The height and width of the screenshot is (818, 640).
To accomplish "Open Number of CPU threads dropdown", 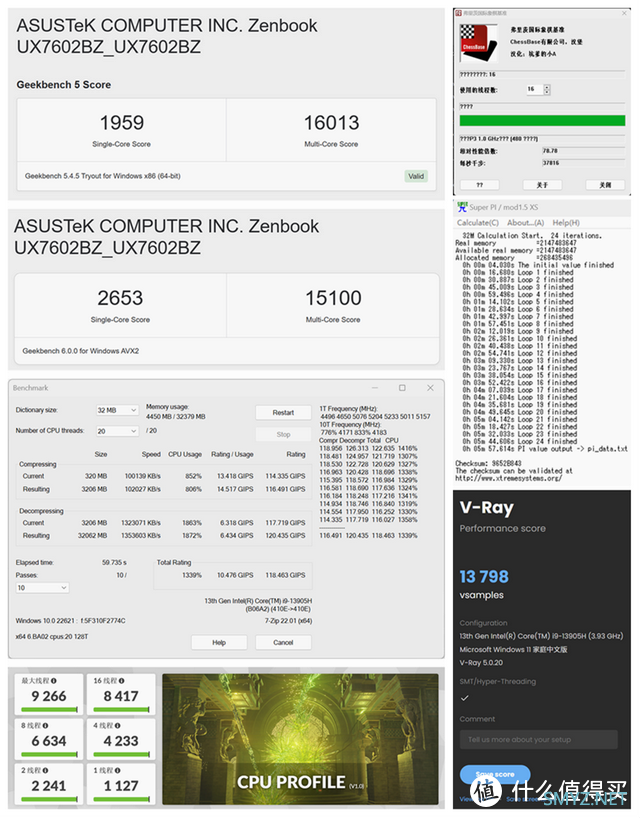I will pyautogui.click(x=117, y=431).
